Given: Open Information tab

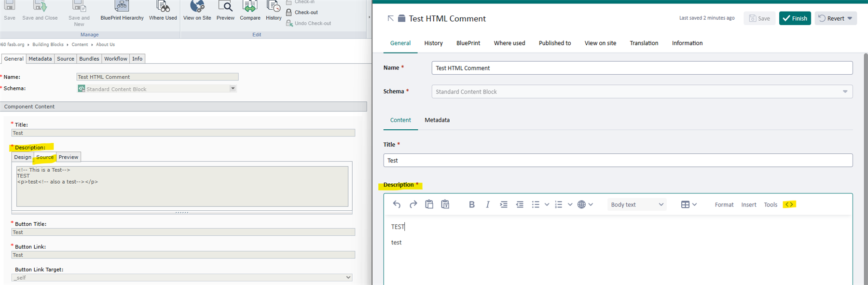Looking at the screenshot, I should point(687,43).
